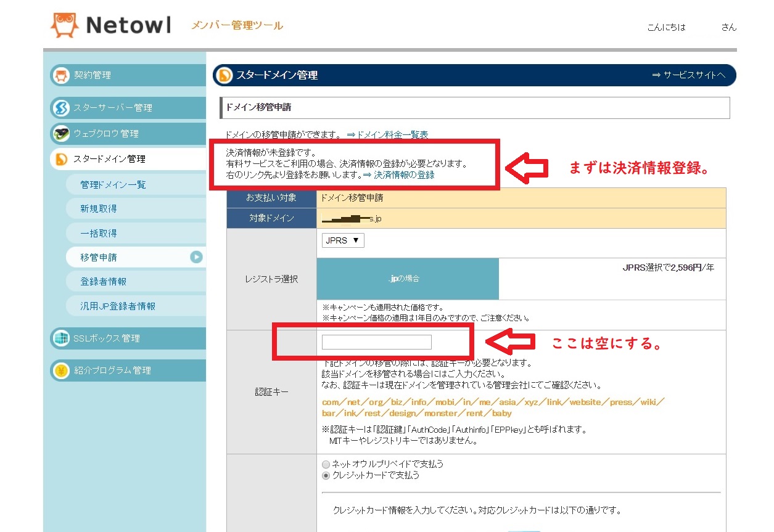This screenshot has height=532, width=774.
Task: Click the ウェブクロウ管理 crow icon
Action: [60, 134]
